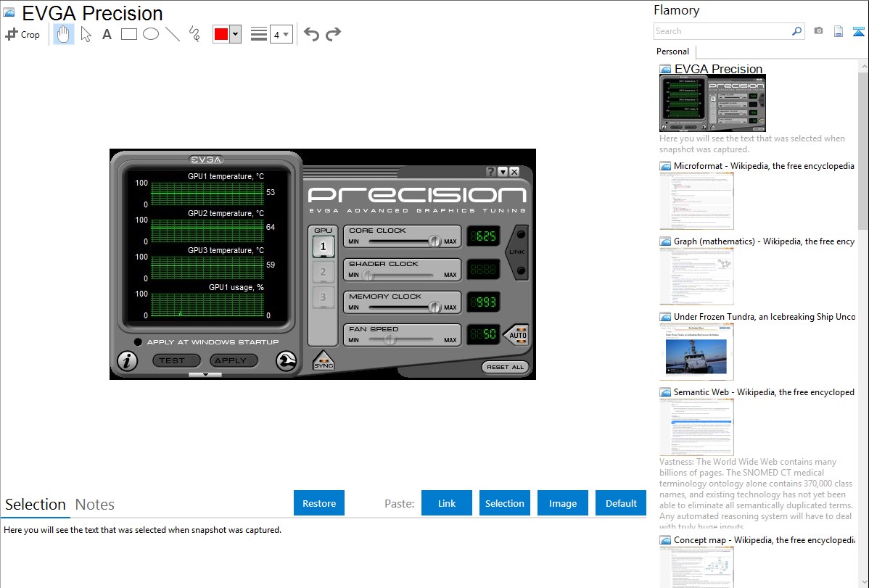Open the line width 4 dropdown
Image resolution: width=869 pixels, height=588 pixels.
(x=281, y=34)
